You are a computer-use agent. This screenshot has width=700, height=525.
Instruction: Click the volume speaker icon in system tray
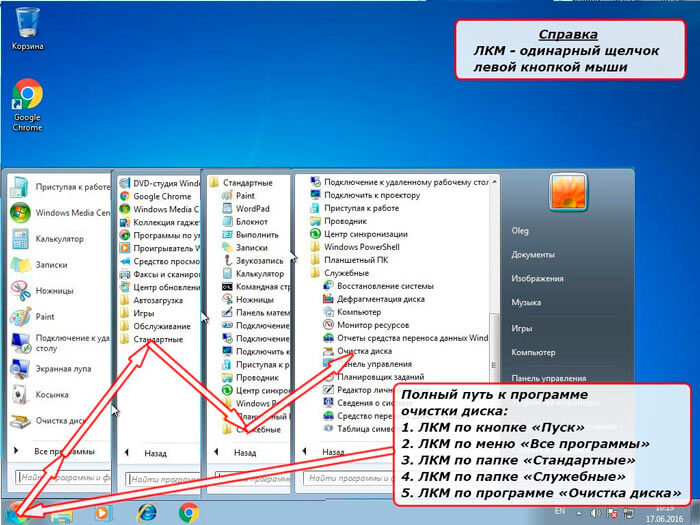(595, 513)
